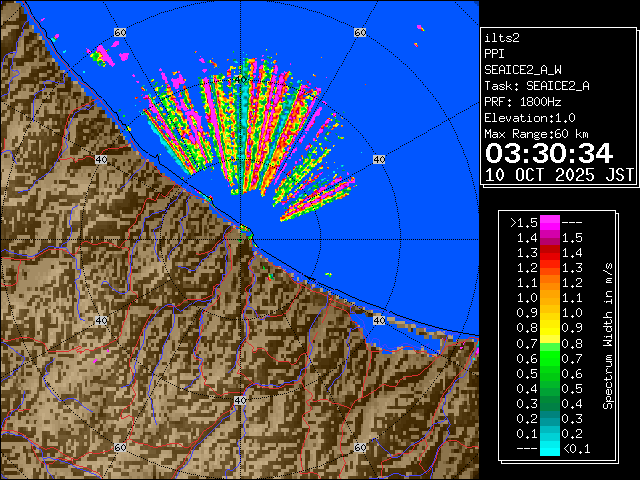Click the Elevation:1.0 readout
The image size is (640, 480).
point(527,118)
